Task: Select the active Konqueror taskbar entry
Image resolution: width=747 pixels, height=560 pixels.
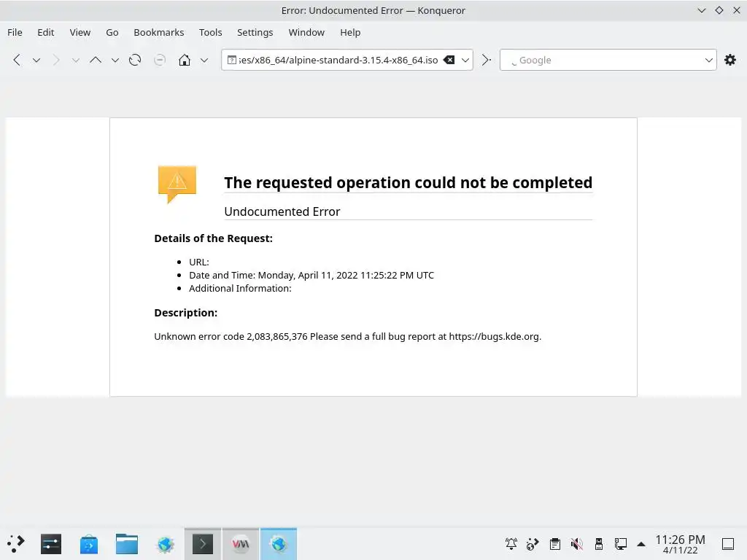Action: 279,544
